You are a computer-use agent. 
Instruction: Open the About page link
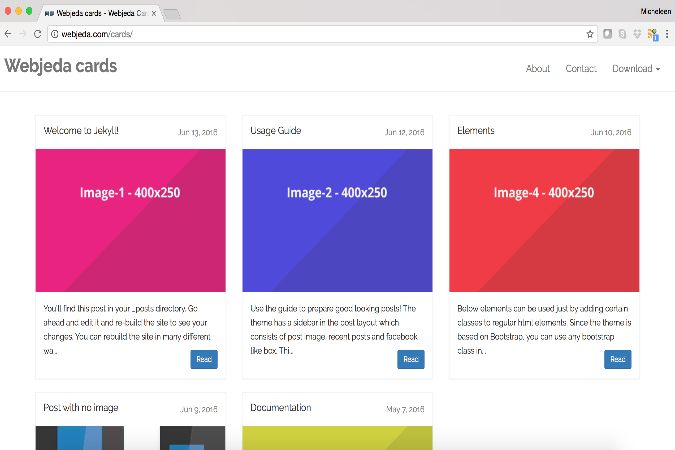538,68
